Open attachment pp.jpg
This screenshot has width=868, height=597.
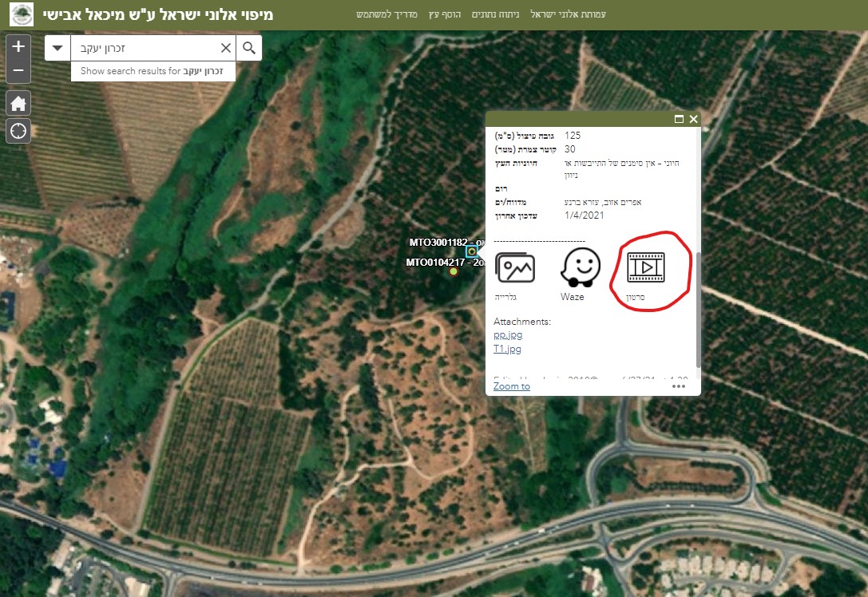point(508,335)
